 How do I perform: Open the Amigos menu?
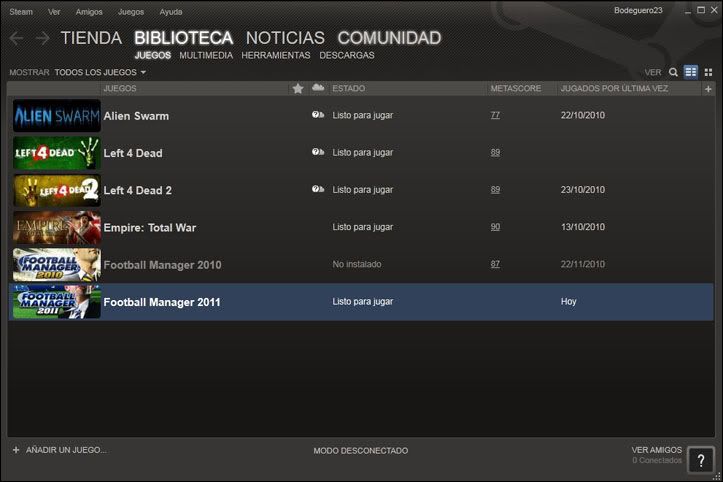coord(89,12)
